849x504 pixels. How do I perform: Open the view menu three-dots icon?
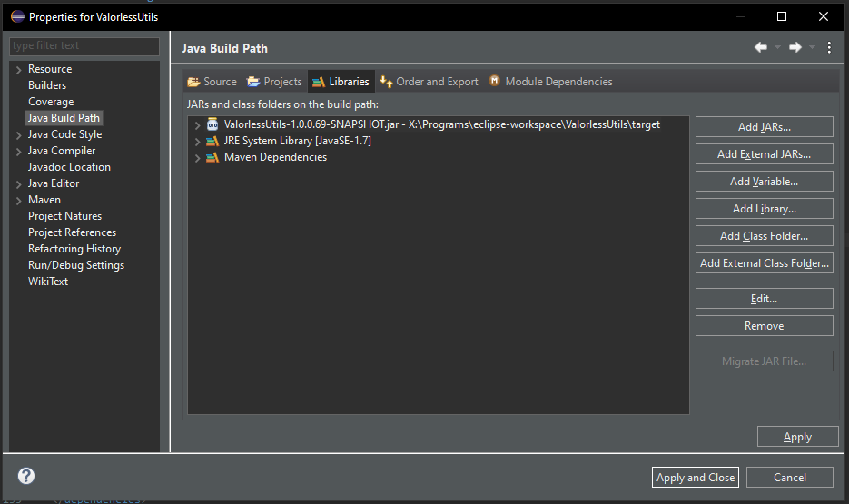tap(829, 47)
